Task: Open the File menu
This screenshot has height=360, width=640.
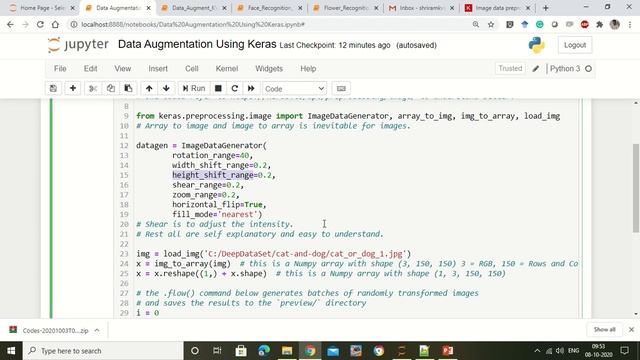Action: 60,69
